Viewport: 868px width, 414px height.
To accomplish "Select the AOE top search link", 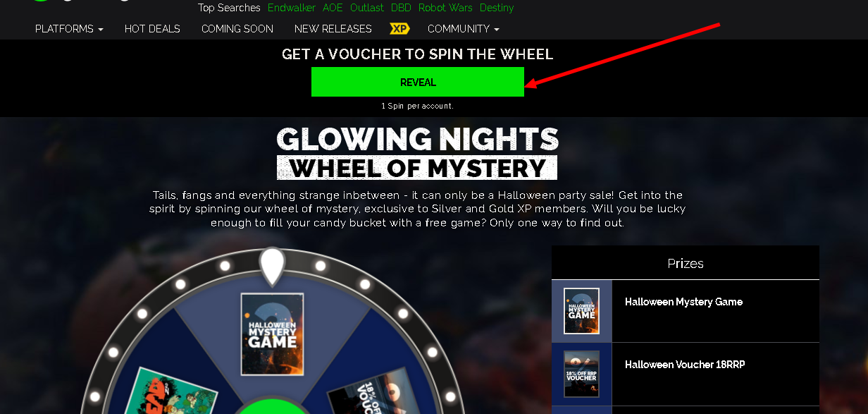I will (x=333, y=8).
